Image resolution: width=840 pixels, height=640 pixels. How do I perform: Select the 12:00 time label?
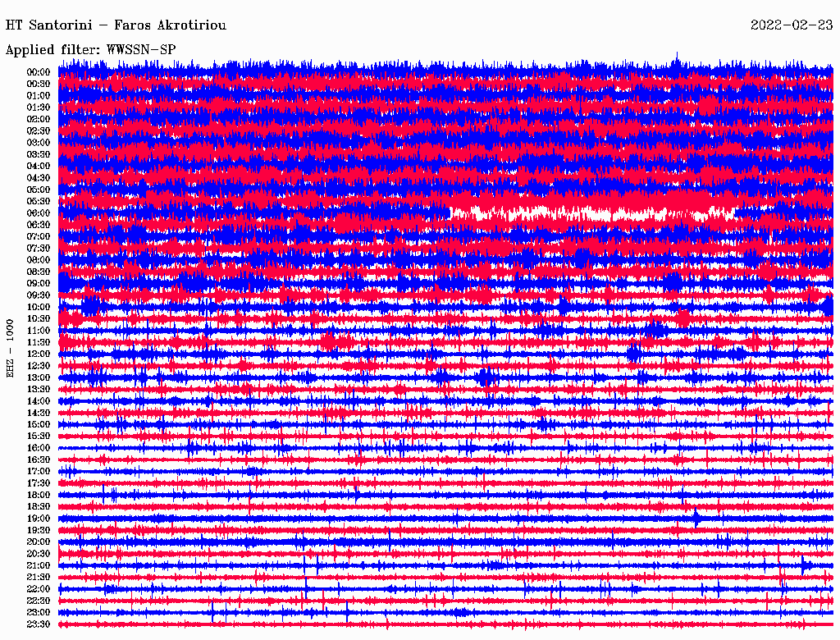[x=39, y=354]
